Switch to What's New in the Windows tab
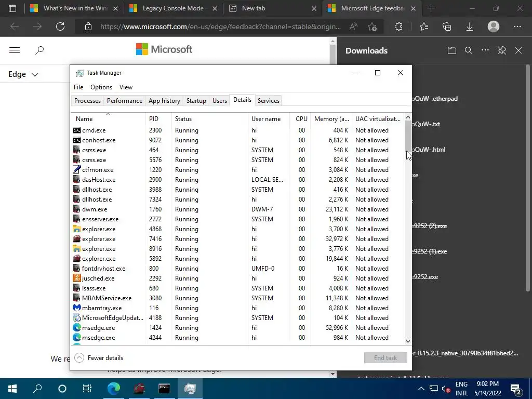The image size is (532, 399). [75, 8]
